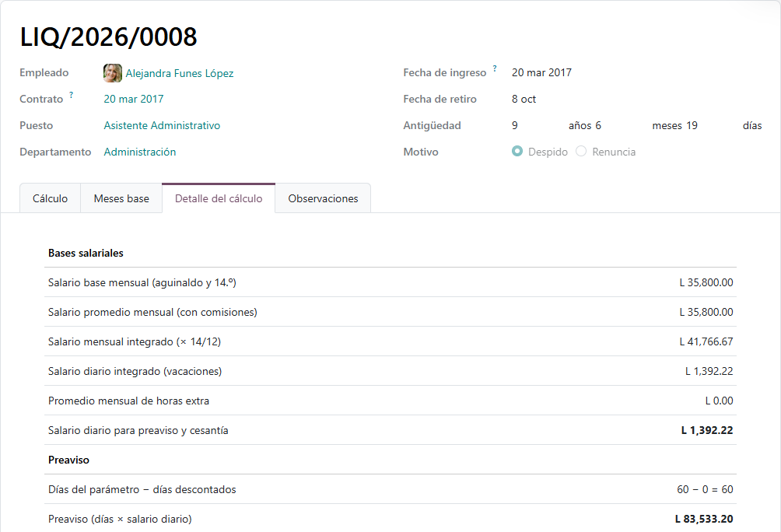This screenshot has width=781, height=532.
Task: Click the Salario base mensual row label
Action: pos(142,283)
